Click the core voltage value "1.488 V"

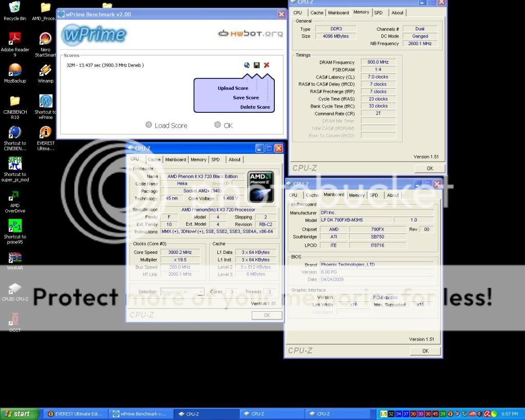[230, 198]
